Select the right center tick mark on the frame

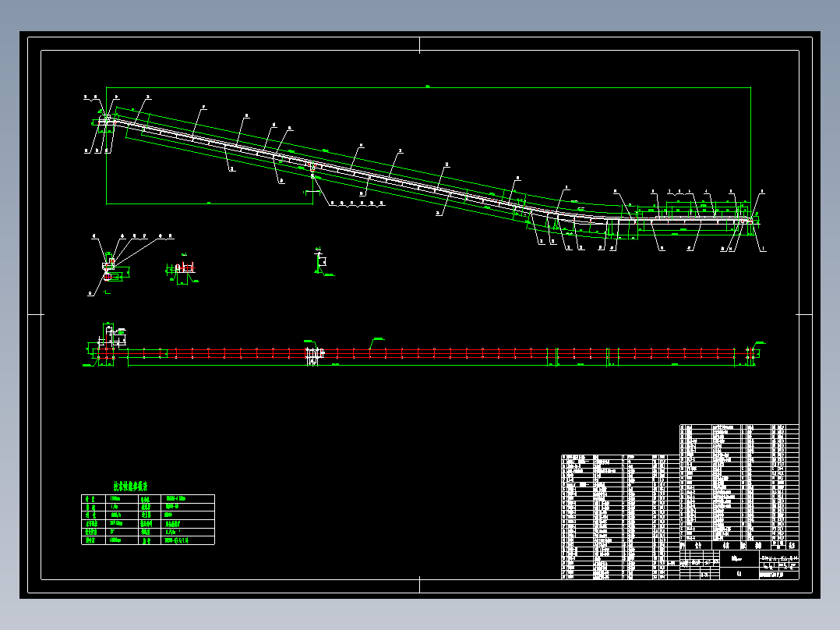[805, 315]
